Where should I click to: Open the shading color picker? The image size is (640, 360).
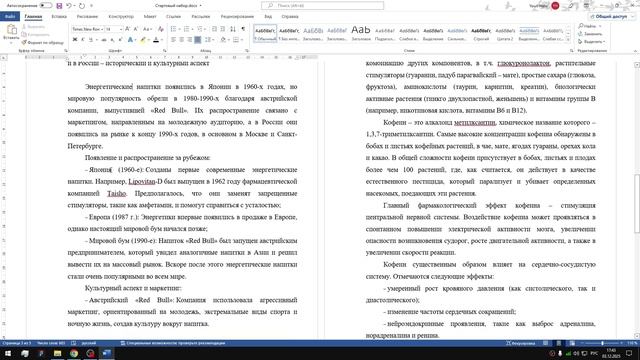click(x=223, y=40)
